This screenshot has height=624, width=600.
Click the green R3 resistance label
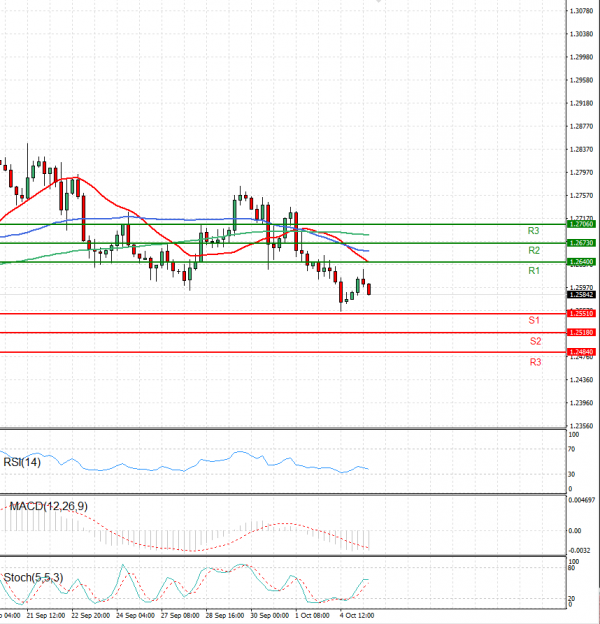click(534, 231)
